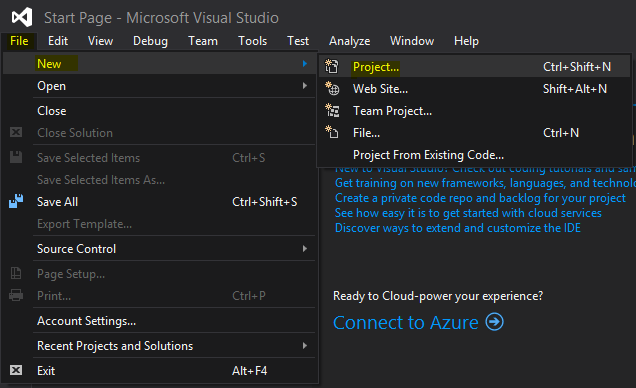Choose Close in the File menu
The height and width of the screenshot is (388, 636).
point(159,111)
